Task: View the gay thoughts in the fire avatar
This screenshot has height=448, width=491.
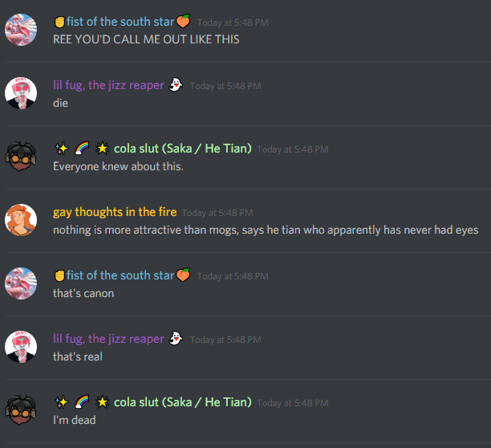Action: tap(21, 220)
